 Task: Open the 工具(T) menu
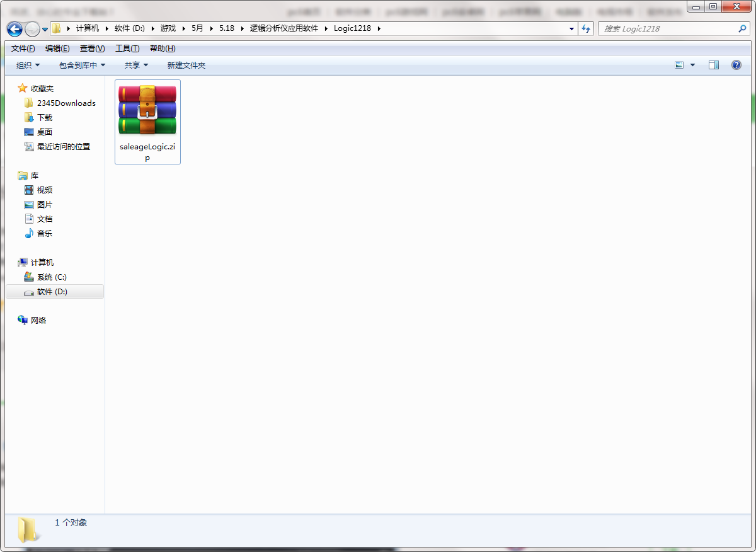coord(127,49)
